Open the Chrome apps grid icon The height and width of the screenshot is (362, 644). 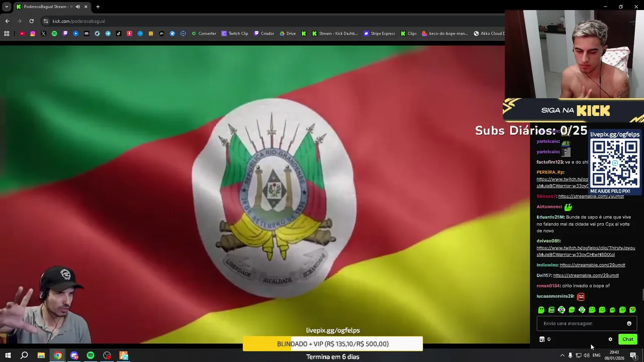[x=7, y=34]
